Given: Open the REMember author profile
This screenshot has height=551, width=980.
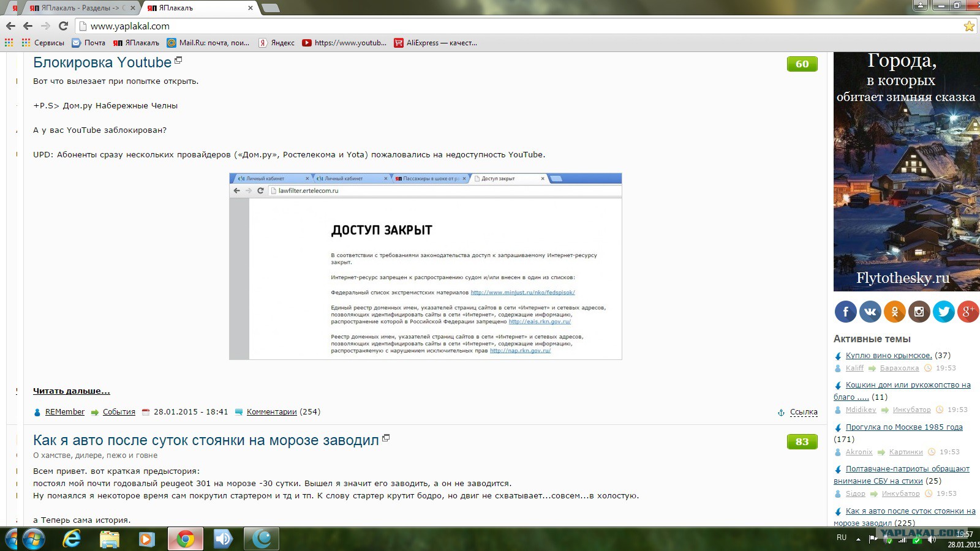Looking at the screenshot, I should pyautogui.click(x=65, y=412).
